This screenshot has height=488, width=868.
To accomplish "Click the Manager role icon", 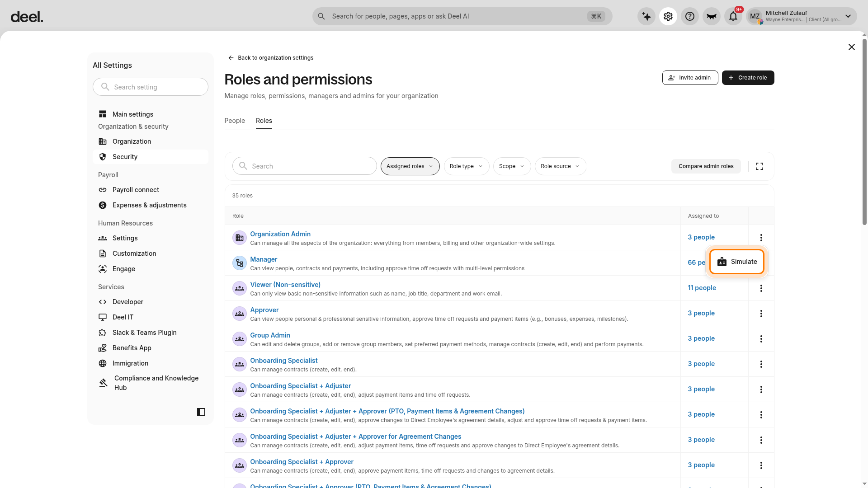I will click(240, 263).
